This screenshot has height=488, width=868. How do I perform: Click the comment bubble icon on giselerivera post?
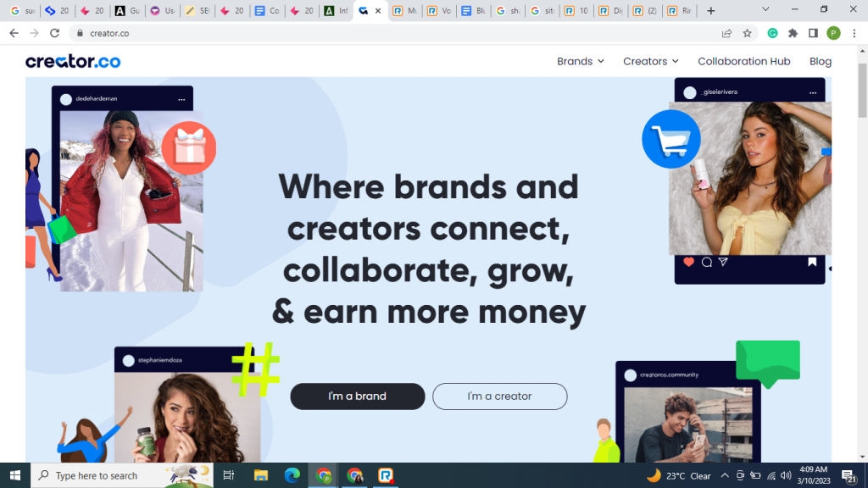point(707,263)
